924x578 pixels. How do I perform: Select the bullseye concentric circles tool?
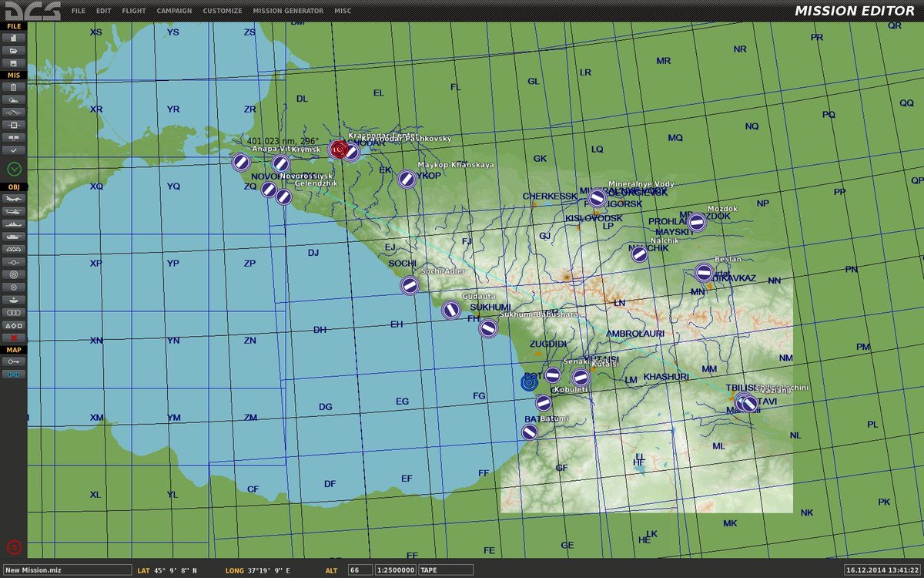point(14,274)
